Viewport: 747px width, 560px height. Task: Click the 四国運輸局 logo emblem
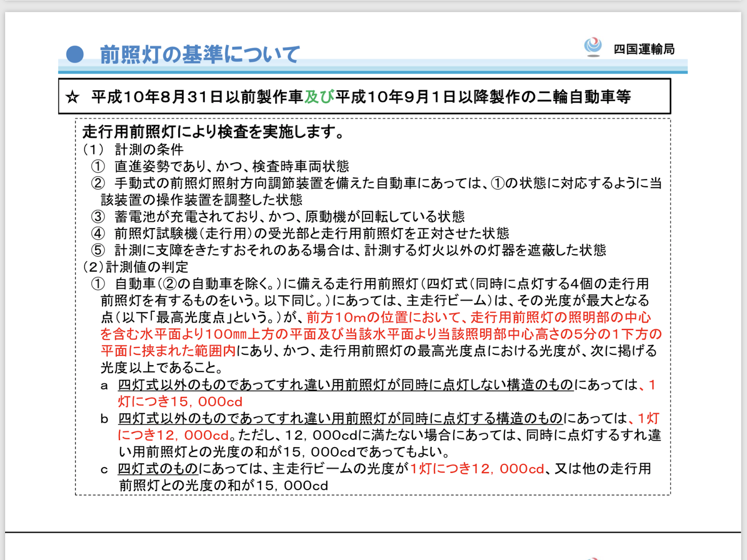(593, 47)
